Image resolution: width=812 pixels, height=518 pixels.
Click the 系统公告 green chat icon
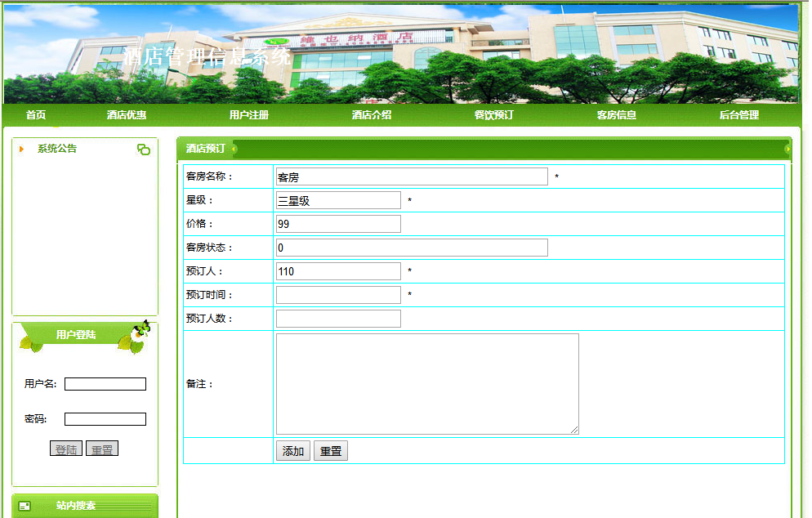144,150
